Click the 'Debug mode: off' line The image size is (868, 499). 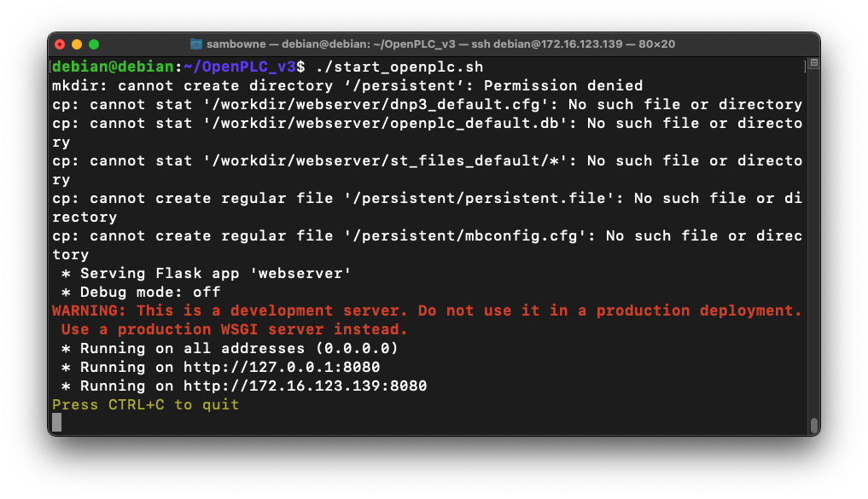coord(150,292)
